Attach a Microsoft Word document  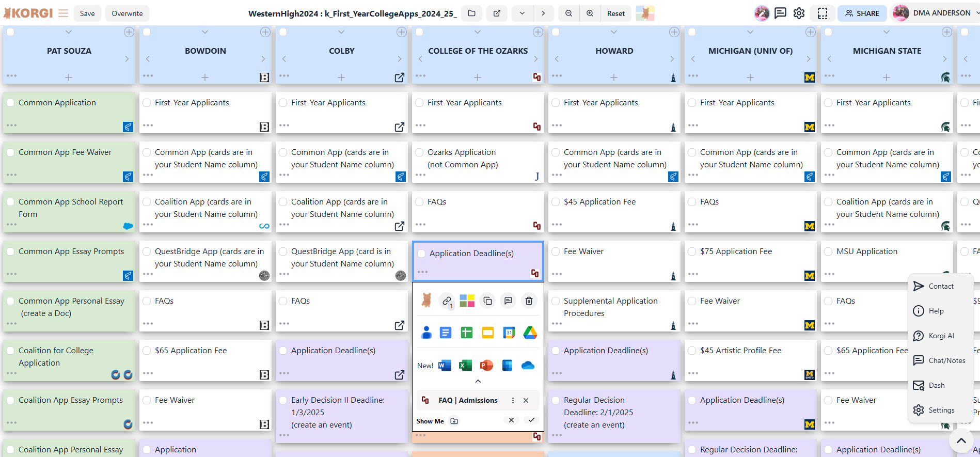click(445, 366)
